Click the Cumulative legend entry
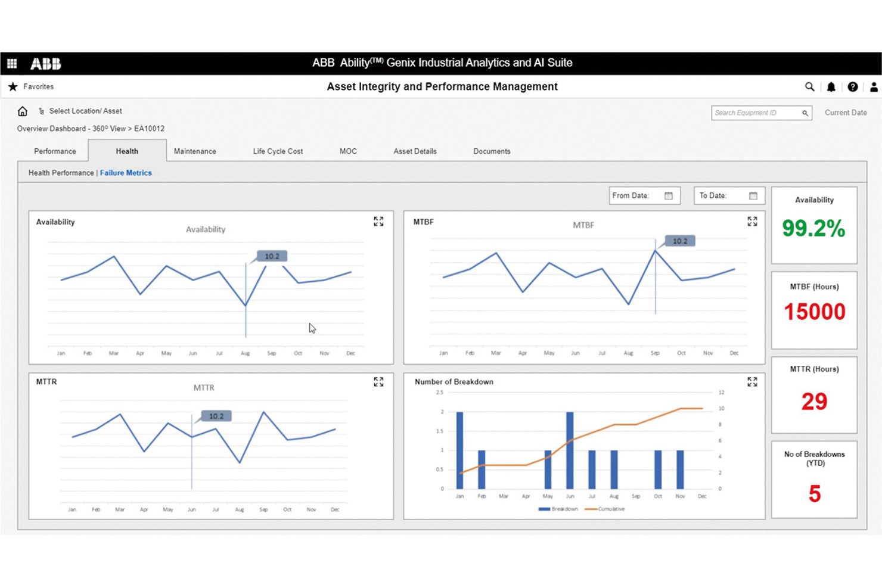882x588 pixels. 605,509
